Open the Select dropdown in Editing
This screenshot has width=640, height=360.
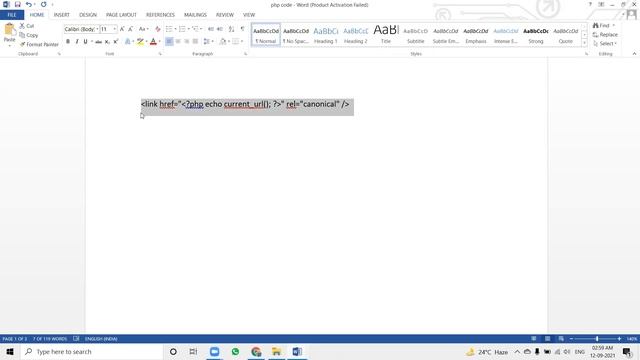(605, 44)
